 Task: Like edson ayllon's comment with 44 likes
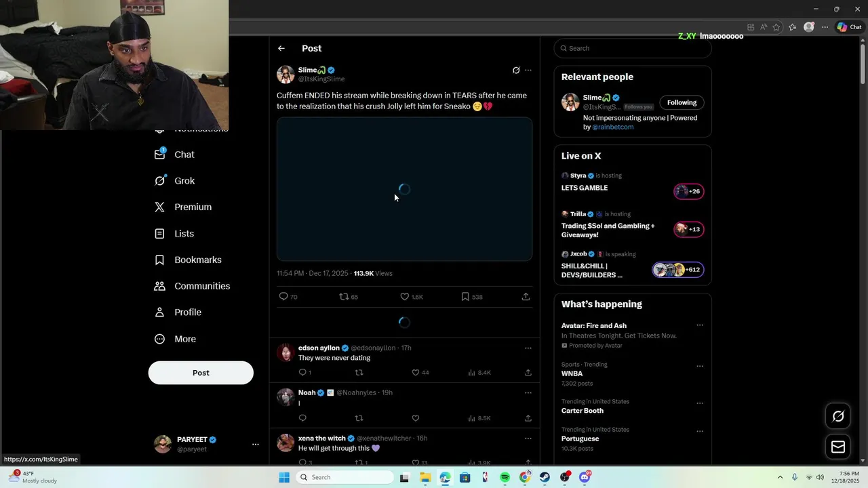click(420, 372)
